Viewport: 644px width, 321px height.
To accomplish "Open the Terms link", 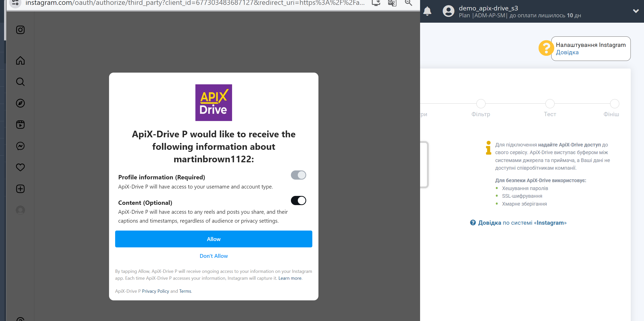I will point(185,291).
